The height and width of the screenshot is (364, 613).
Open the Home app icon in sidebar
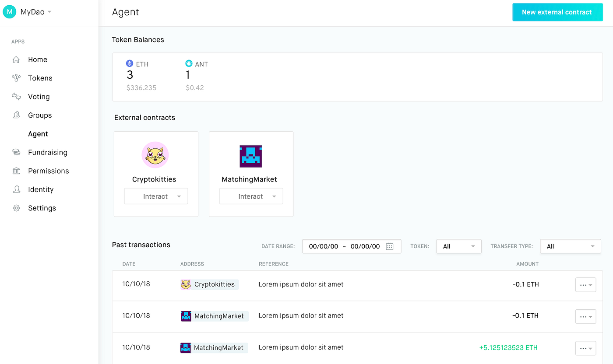pyautogui.click(x=17, y=59)
